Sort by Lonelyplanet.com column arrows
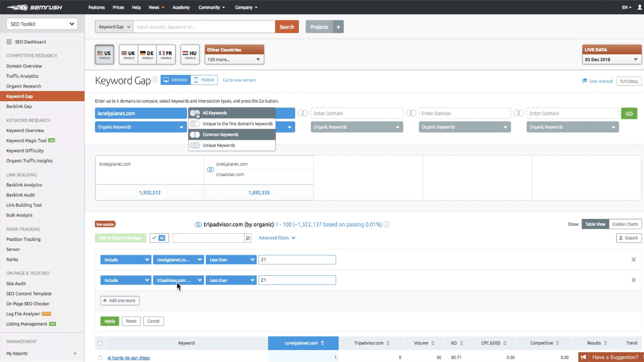The image size is (644, 362). coord(322,343)
